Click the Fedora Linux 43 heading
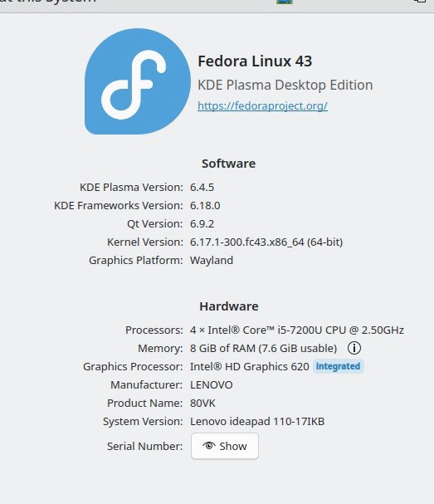This screenshot has width=434, height=504. point(255,61)
